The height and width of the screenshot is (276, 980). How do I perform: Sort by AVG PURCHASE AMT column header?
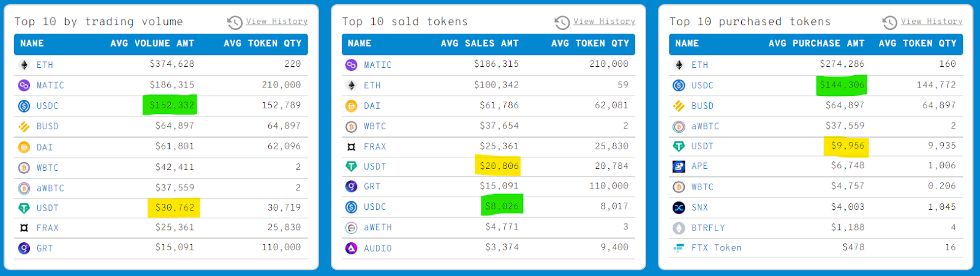(816, 43)
